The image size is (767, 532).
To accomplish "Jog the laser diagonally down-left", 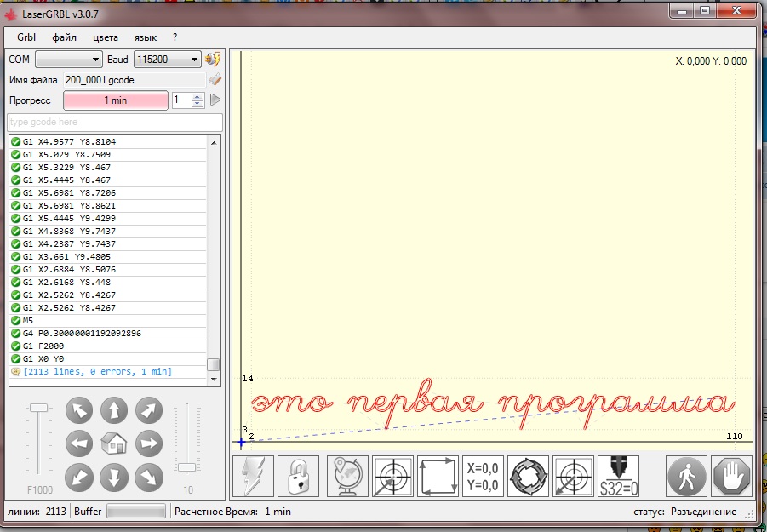I will click(79, 478).
